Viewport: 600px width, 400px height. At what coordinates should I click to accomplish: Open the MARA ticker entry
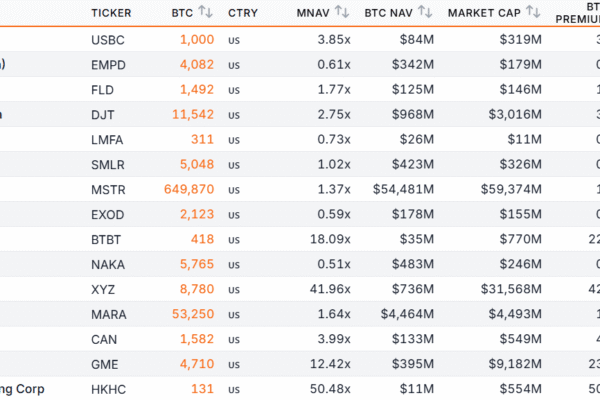pyautogui.click(x=106, y=314)
